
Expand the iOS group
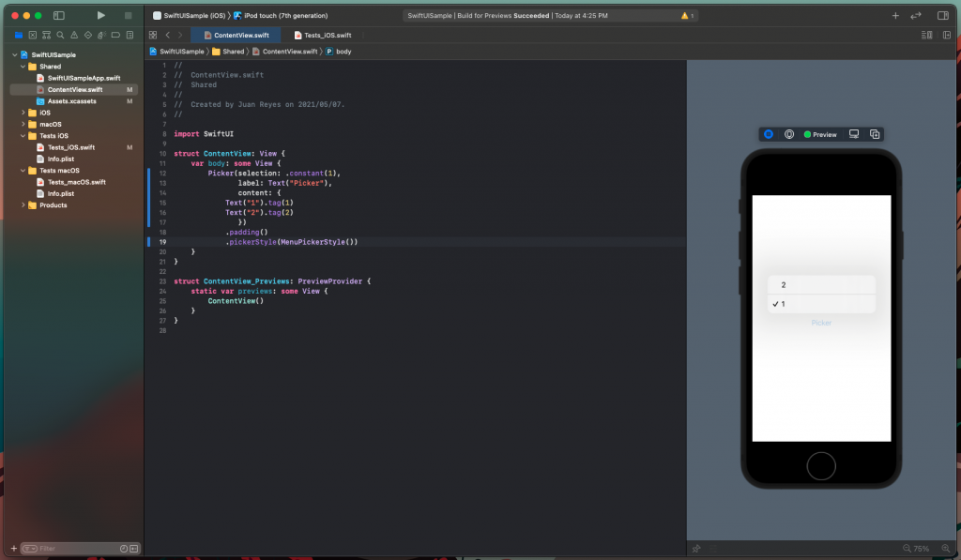[23, 113]
